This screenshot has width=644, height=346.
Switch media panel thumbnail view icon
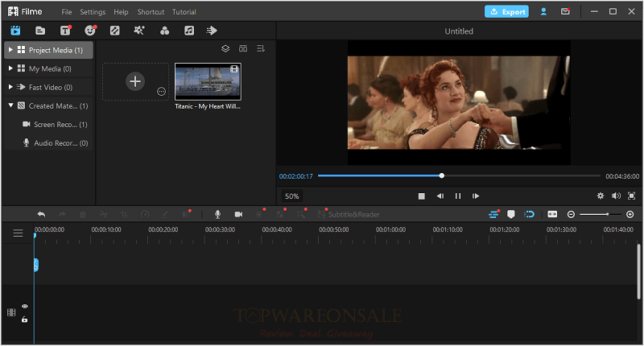pos(243,49)
